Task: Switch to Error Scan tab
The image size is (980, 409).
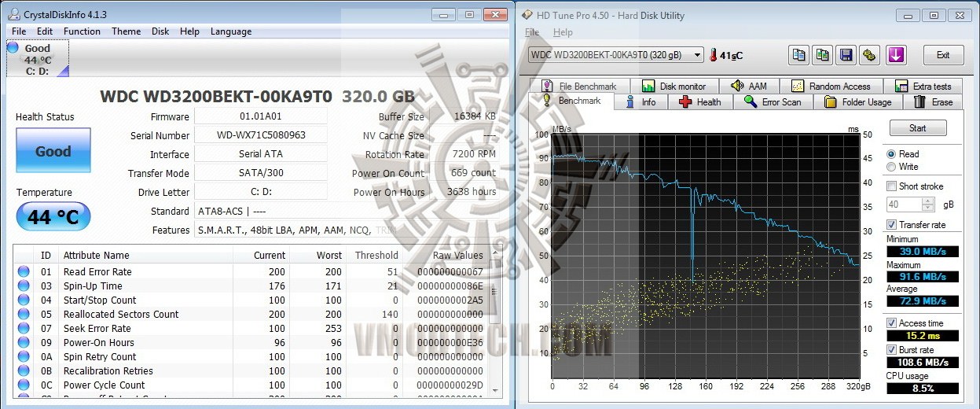Action: tap(773, 101)
